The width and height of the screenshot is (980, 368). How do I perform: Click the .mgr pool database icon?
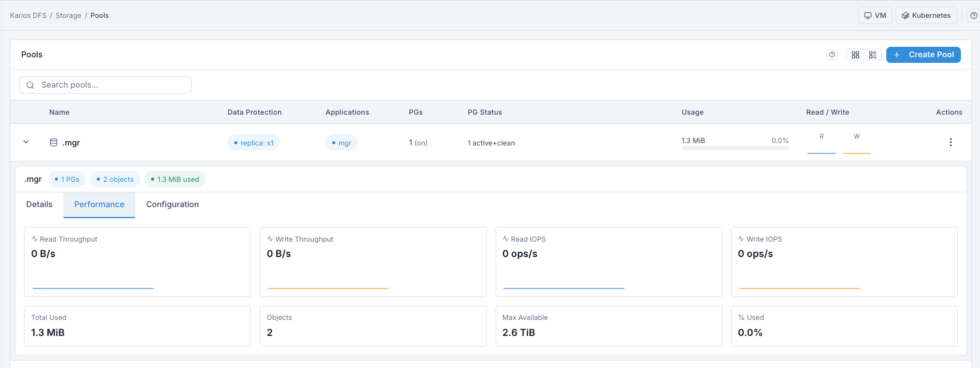(54, 142)
